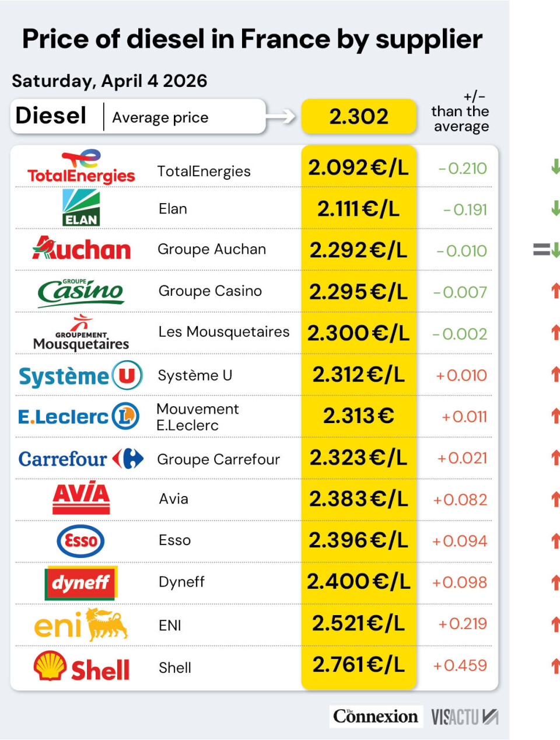Click the ENI +0.219 difference value
This screenshot has width=560, height=740.
(463, 624)
